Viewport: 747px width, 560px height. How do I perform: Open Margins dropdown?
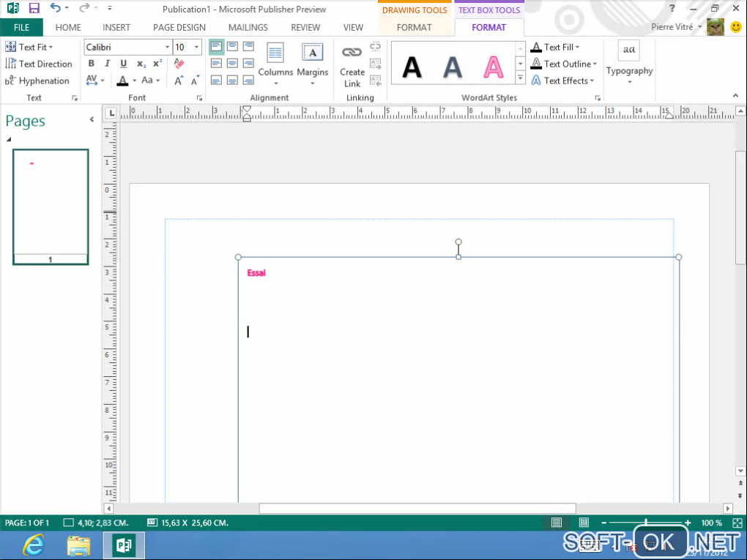tap(313, 64)
